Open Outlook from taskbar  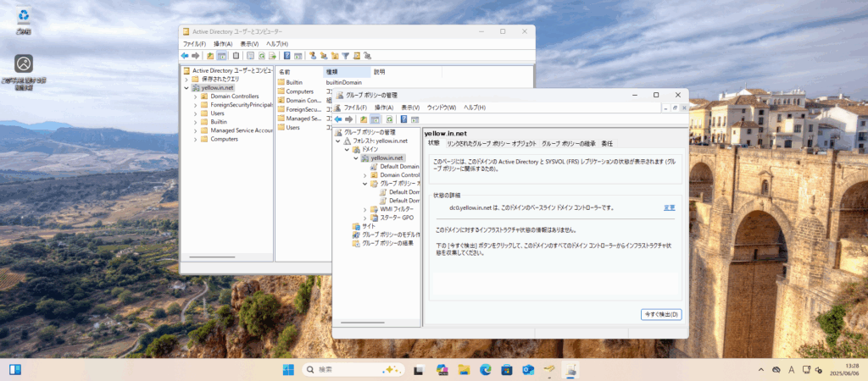point(528,369)
